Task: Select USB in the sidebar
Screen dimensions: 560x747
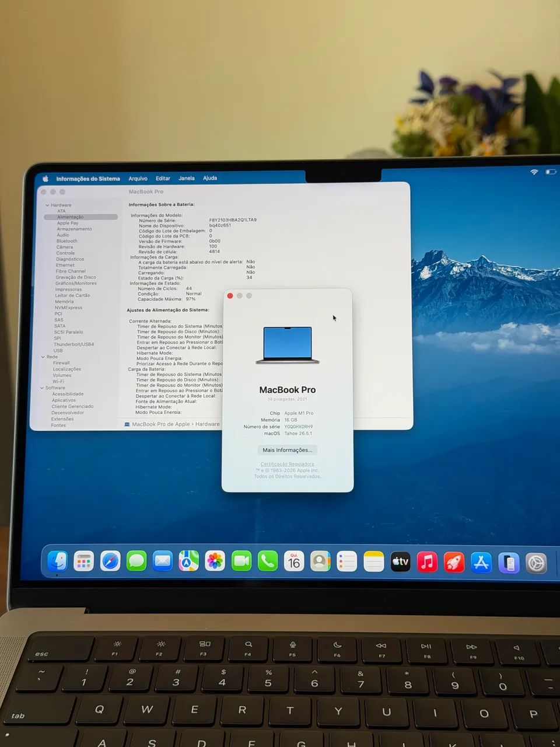Action: coord(58,351)
